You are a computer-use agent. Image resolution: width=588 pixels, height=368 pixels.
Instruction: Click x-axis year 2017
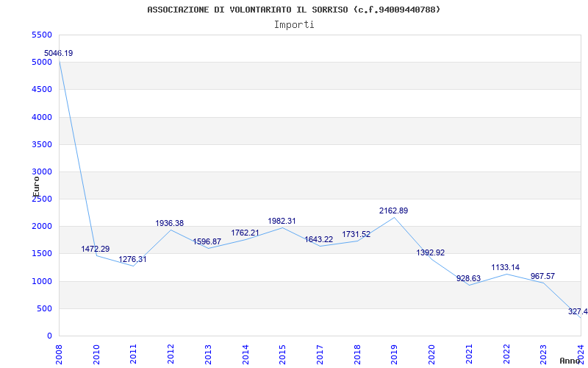tap(320, 354)
